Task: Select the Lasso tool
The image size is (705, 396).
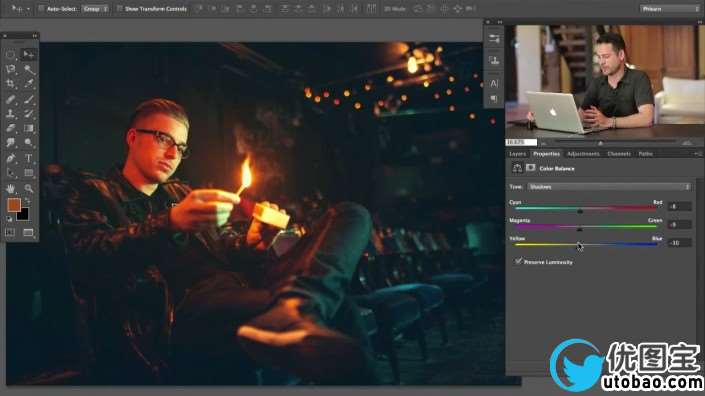Action: point(11,69)
